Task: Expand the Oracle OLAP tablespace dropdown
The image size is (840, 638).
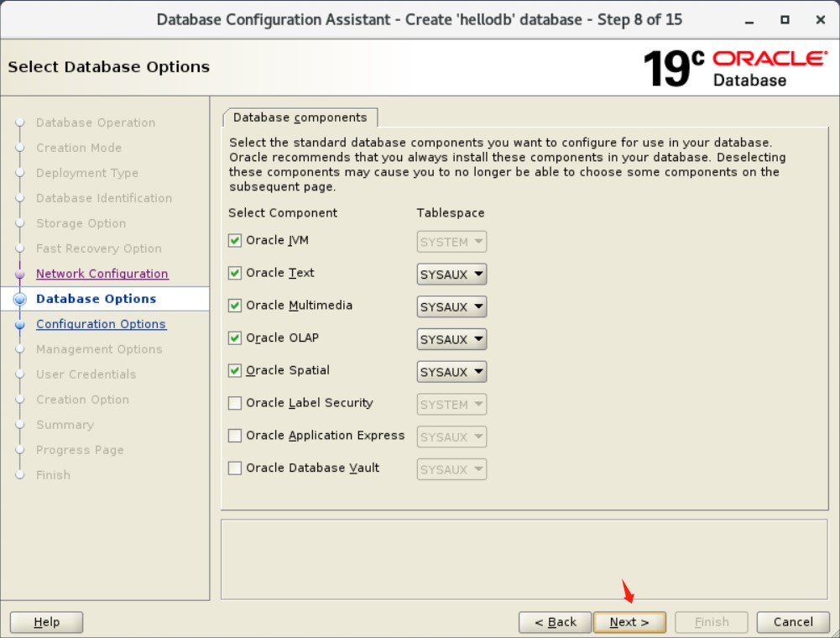Action: click(451, 339)
